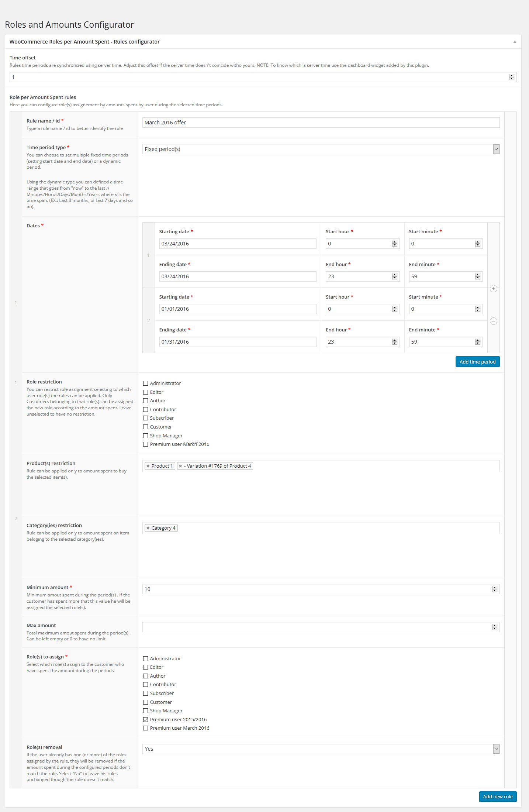Screen dimensions: 529x812
Task: Open the Role(s) removal dropdown
Action: 321,749
